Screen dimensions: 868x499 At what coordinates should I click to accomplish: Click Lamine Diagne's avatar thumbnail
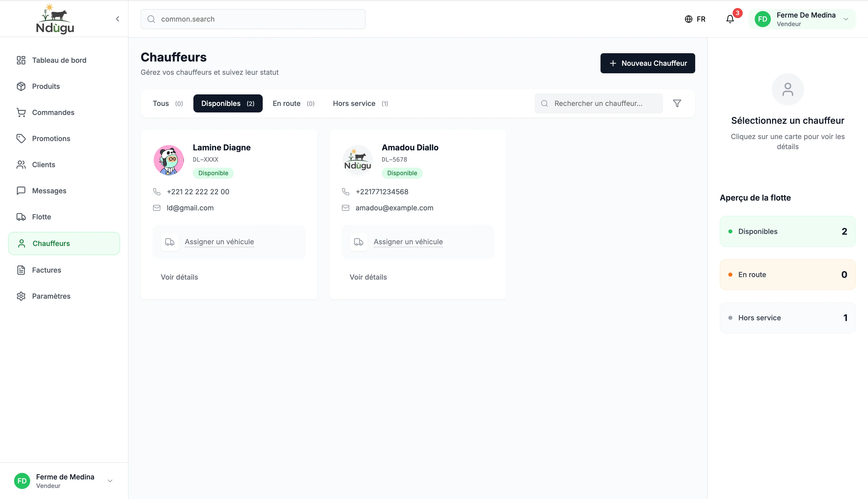pos(169,160)
